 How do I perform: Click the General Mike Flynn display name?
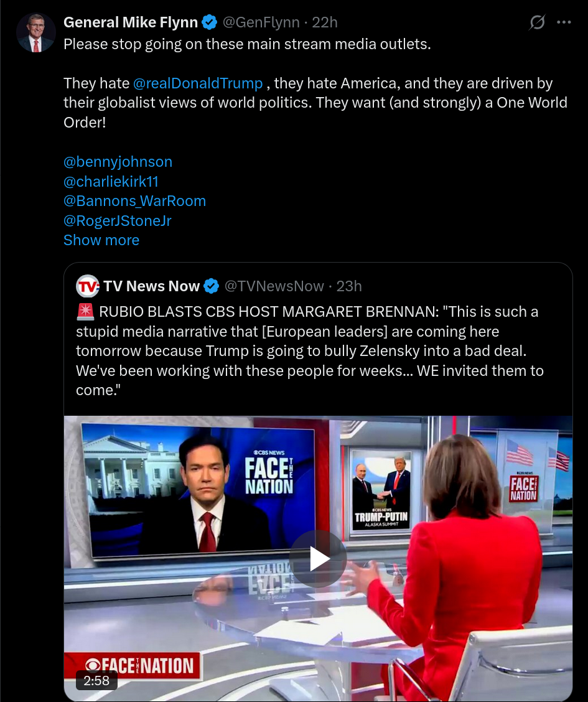click(x=131, y=22)
